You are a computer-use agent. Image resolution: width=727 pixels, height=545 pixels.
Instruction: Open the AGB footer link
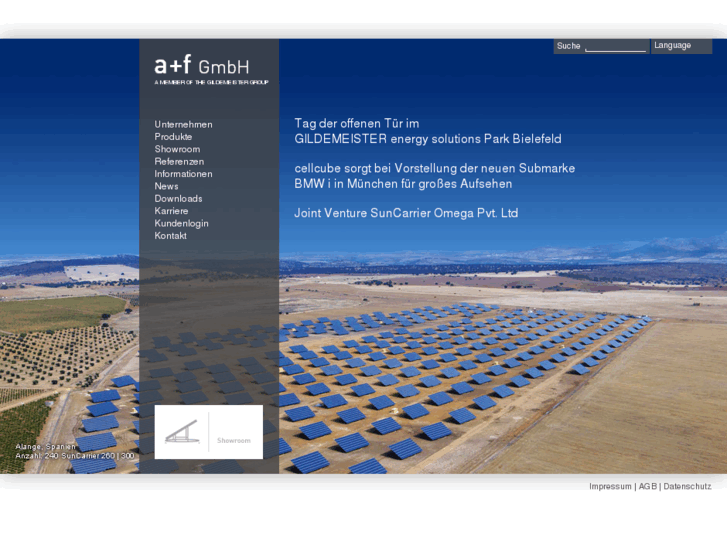pos(648,487)
